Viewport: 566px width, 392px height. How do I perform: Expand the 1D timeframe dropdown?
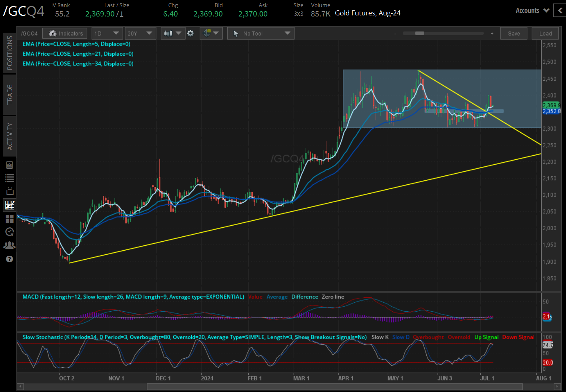click(x=107, y=33)
